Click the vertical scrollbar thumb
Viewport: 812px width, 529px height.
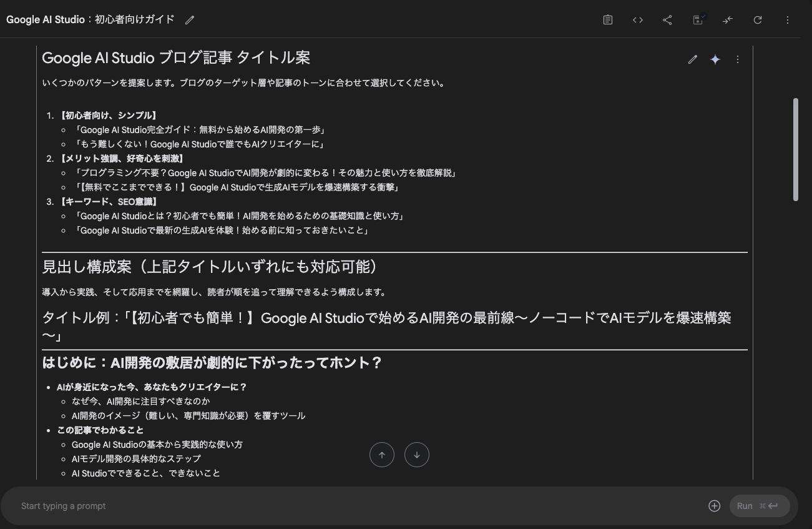(x=796, y=149)
